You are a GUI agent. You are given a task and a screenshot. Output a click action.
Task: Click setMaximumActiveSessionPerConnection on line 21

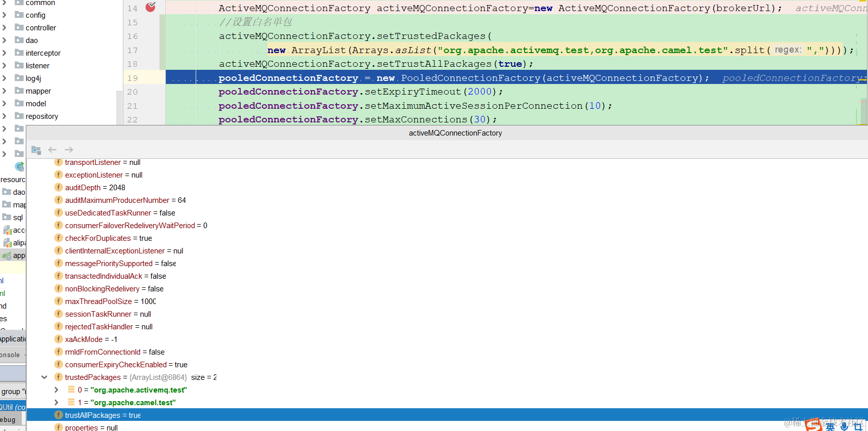point(474,106)
